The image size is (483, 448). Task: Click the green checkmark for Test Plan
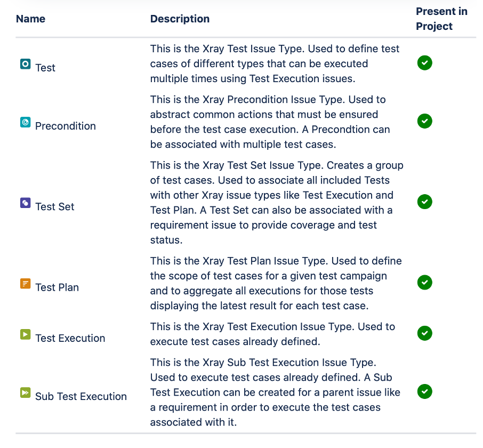[425, 282]
